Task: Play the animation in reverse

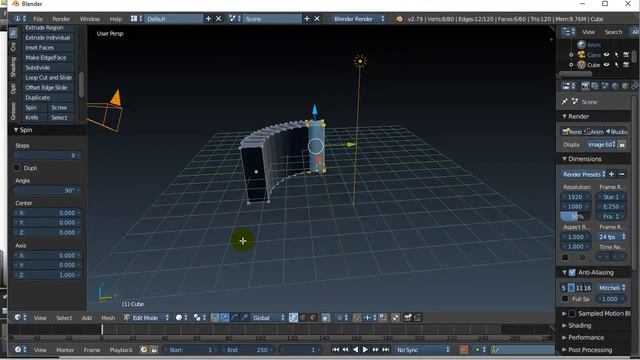Action: (356, 349)
